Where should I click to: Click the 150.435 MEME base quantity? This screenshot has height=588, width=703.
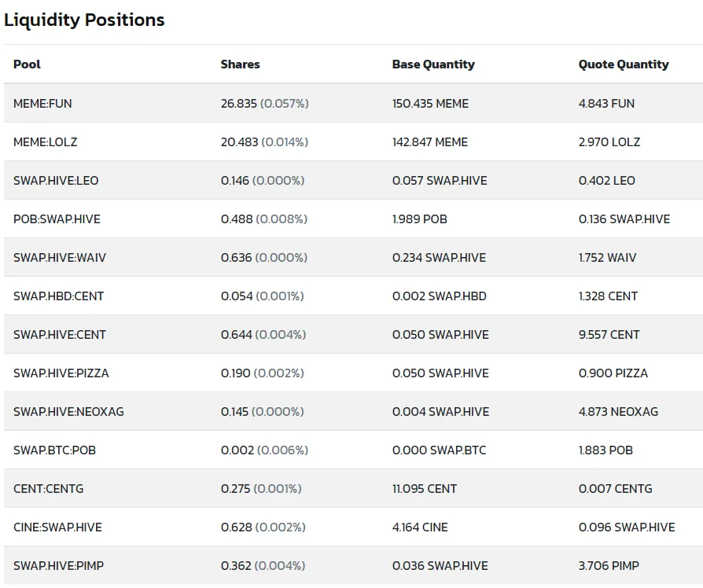(x=430, y=104)
